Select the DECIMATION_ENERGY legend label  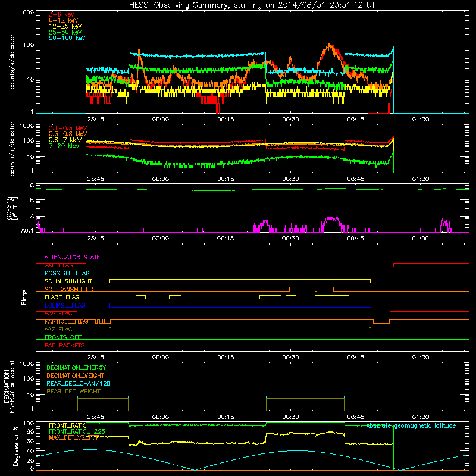76,368
